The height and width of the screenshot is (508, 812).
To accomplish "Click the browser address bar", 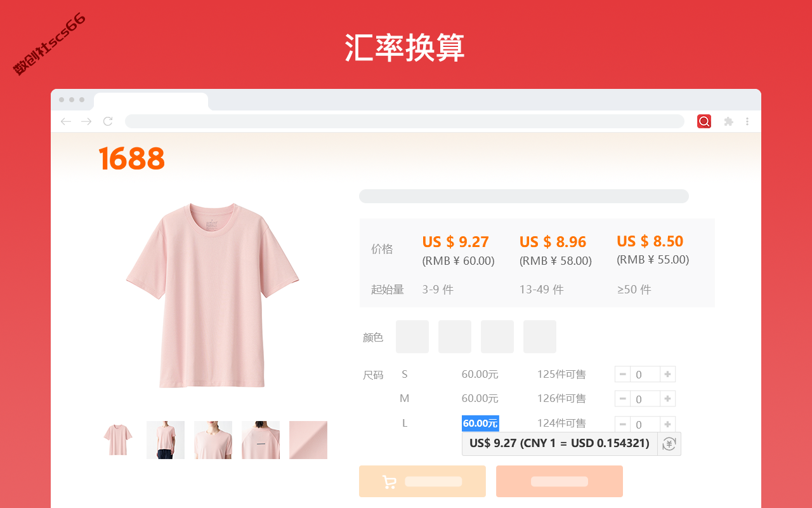I will click(x=405, y=121).
